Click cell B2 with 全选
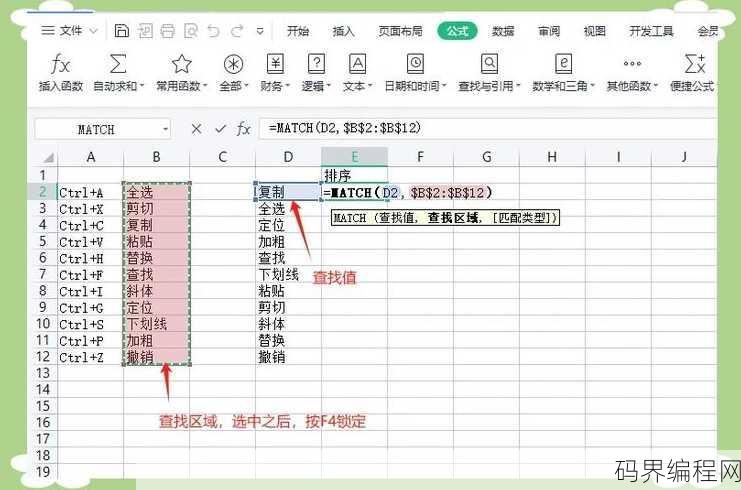Image resolution: width=741 pixels, height=490 pixels. [156, 192]
